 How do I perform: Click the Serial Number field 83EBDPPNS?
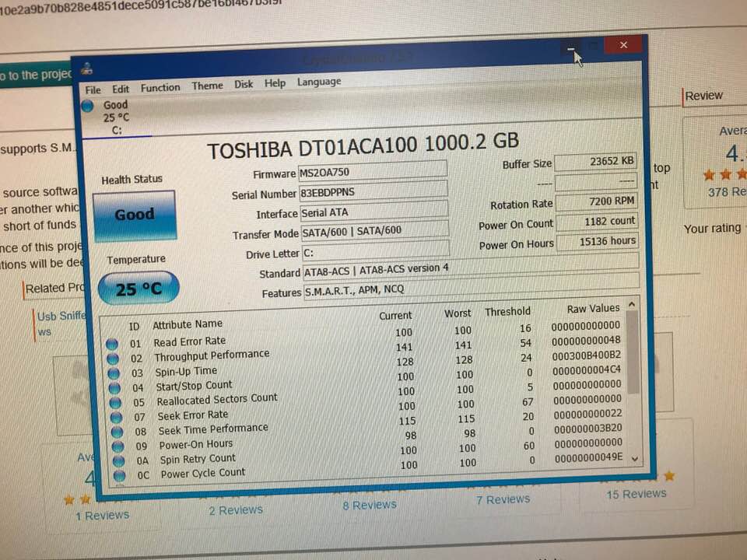pyautogui.click(x=373, y=191)
